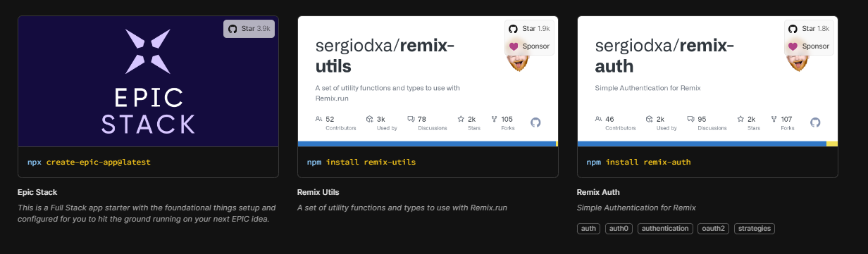
Task: Open the remix-auth repository preview image
Action: 707,81
